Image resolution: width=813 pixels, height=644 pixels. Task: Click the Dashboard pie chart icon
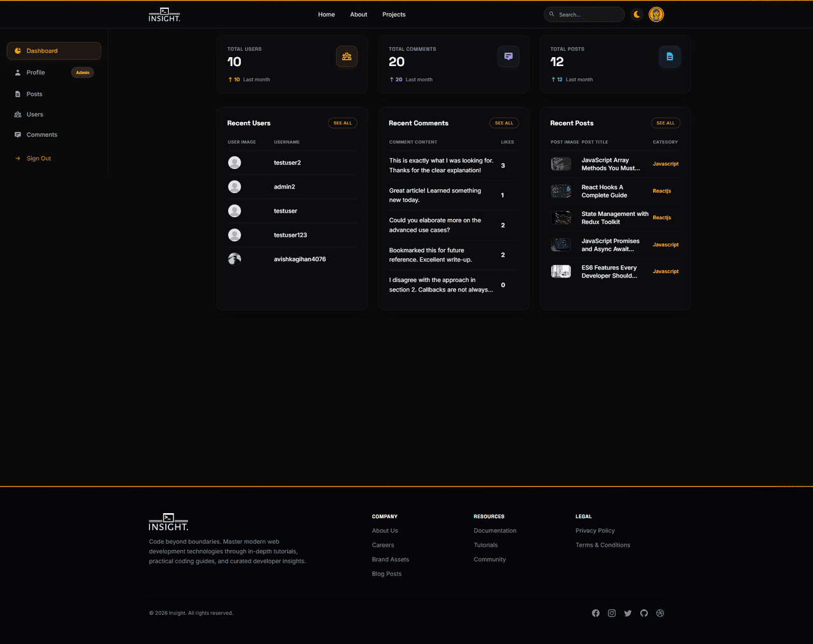[18, 51]
